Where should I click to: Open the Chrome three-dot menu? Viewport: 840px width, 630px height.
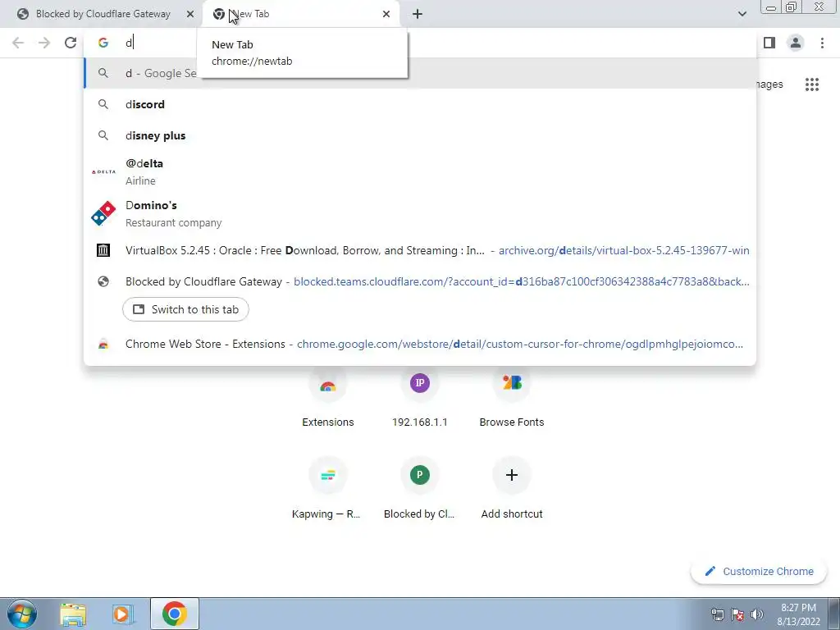[822, 43]
